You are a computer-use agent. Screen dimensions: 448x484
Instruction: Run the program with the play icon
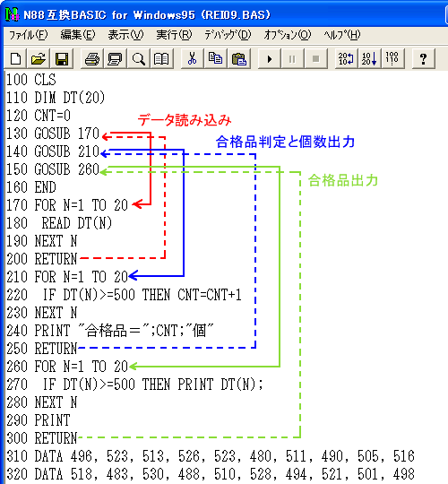click(x=269, y=58)
